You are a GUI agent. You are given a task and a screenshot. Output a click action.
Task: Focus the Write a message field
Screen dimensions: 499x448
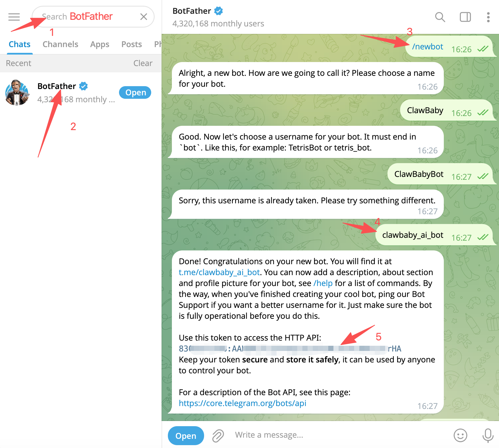339,435
